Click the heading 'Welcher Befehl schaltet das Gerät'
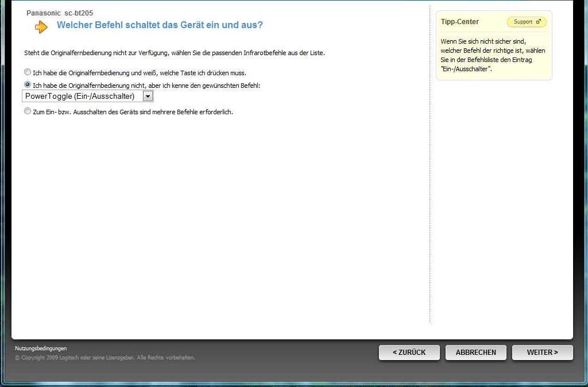The image size is (588, 387). click(x=160, y=25)
